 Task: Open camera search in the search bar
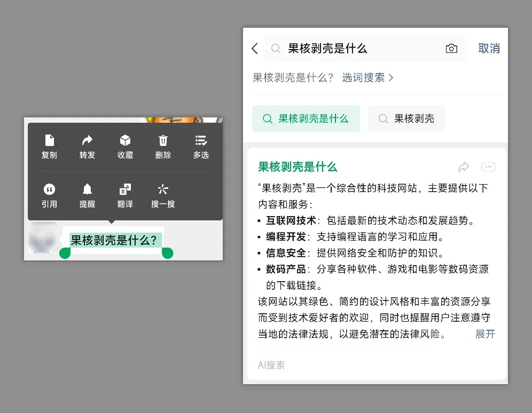click(x=451, y=49)
